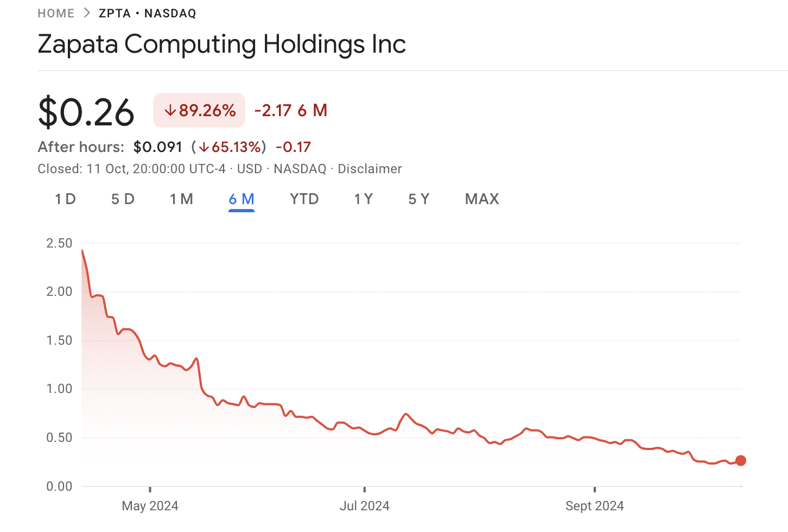Click the Sept 2024 axis label on the chart
The height and width of the screenshot is (532, 788).
(x=594, y=505)
